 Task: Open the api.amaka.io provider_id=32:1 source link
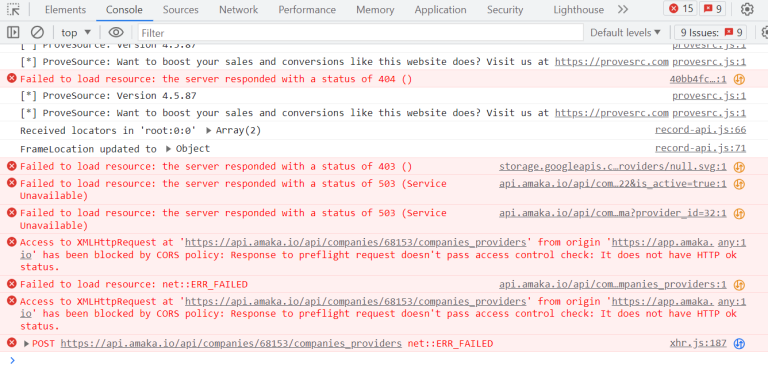(x=613, y=213)
